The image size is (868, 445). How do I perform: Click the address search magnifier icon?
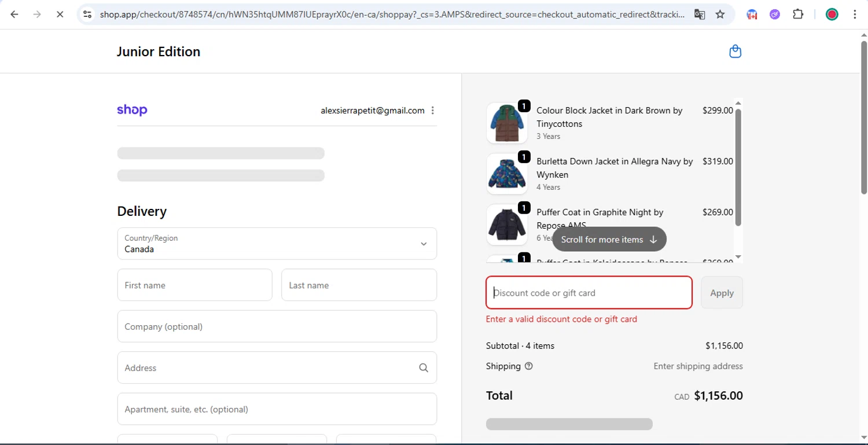pos(424,368)
